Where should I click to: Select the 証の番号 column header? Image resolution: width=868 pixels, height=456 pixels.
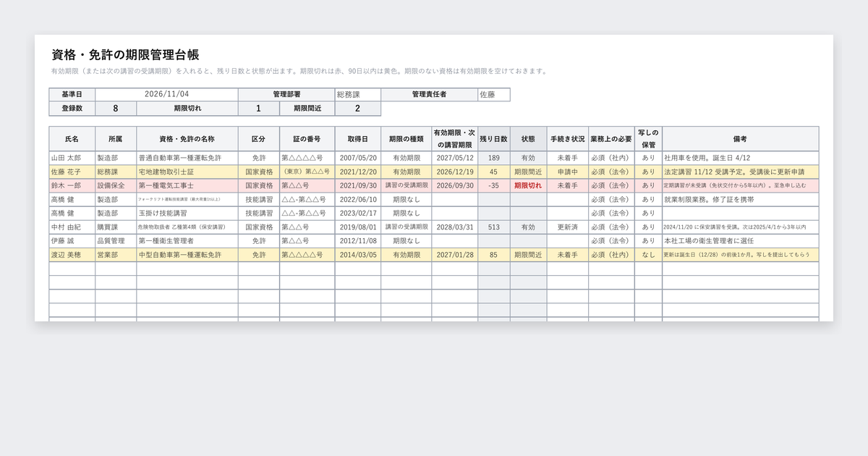pos(307,138)
